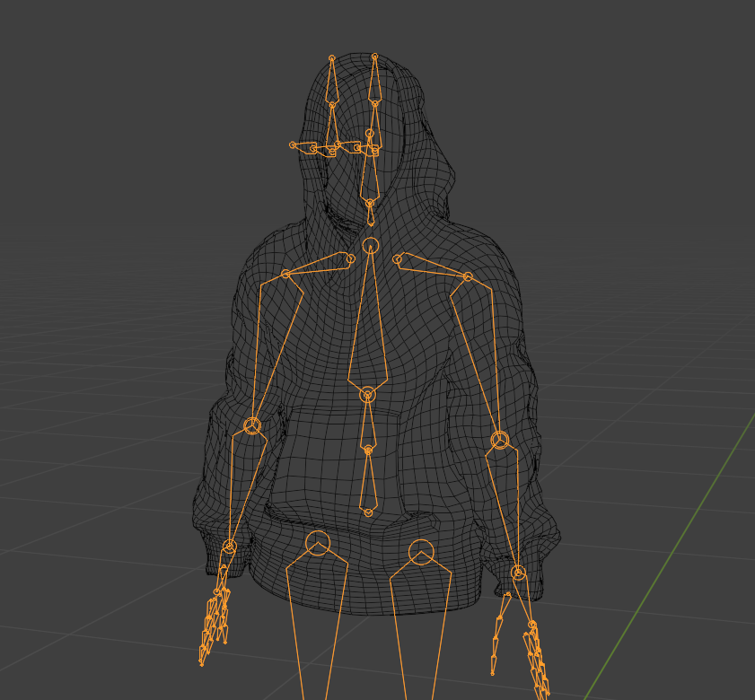This screenshot has height=700, width=755.
Task: Click the elbow joint on viewer's right
Action: click(500, 440)
